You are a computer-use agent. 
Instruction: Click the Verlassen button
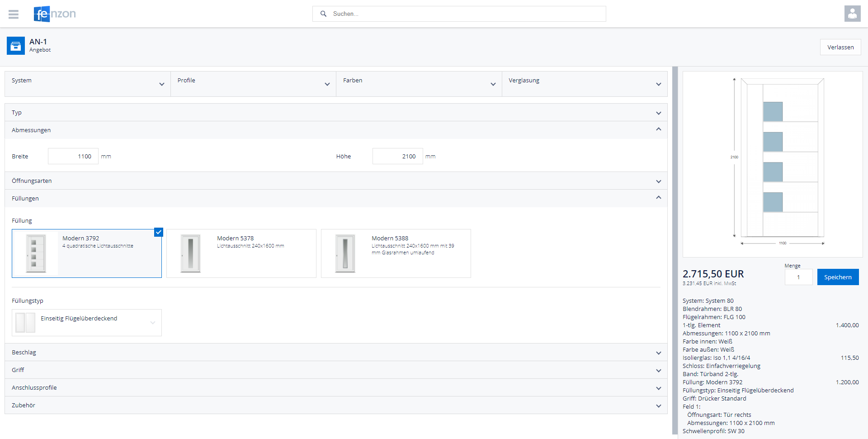(x=840, y=47)
